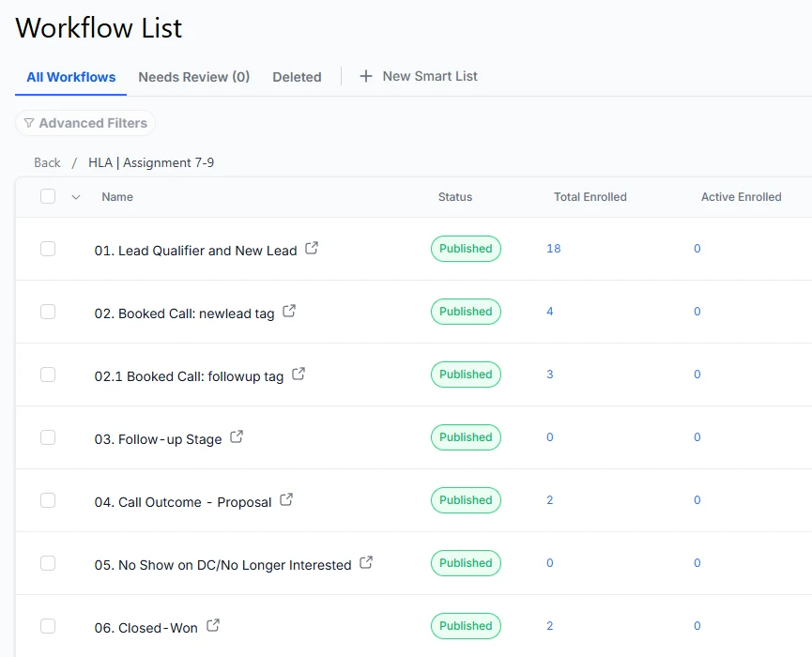Click the Name column header
This screenshot has height=657, width=812.
click(117, 197)
